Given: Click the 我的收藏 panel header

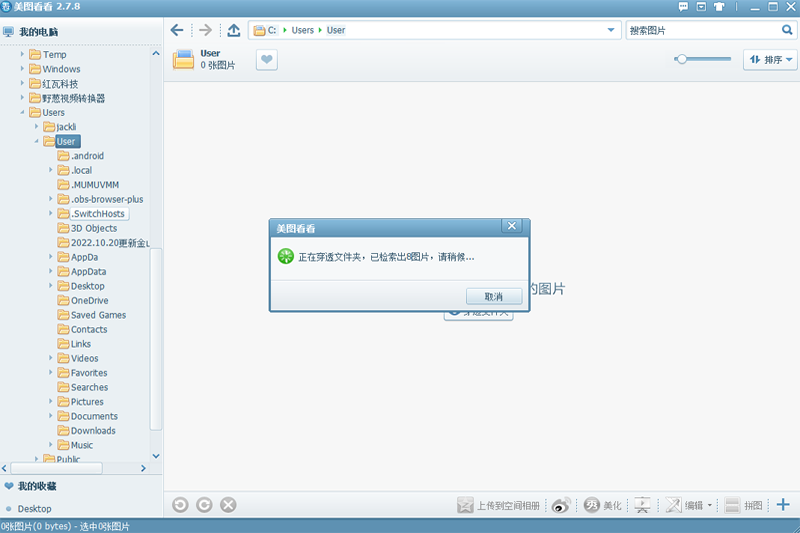Looking at the screenshot, I should (37, 486).
